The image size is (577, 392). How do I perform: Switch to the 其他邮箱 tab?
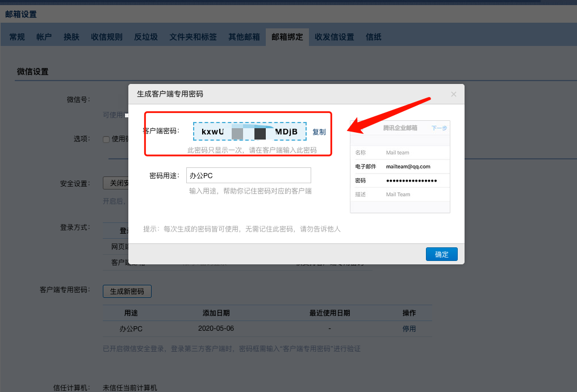pos(244,37)
